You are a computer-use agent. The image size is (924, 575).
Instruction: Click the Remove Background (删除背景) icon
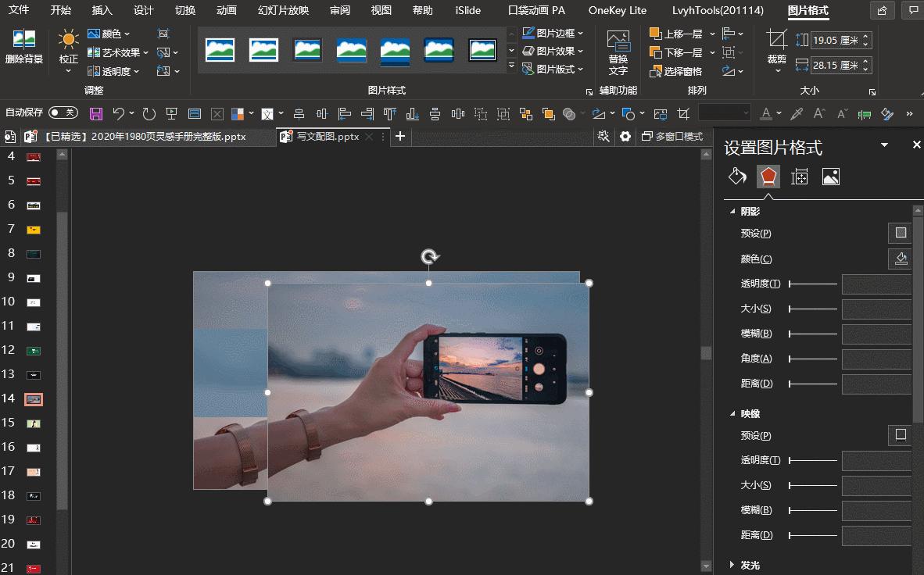[x=23, y=46]
